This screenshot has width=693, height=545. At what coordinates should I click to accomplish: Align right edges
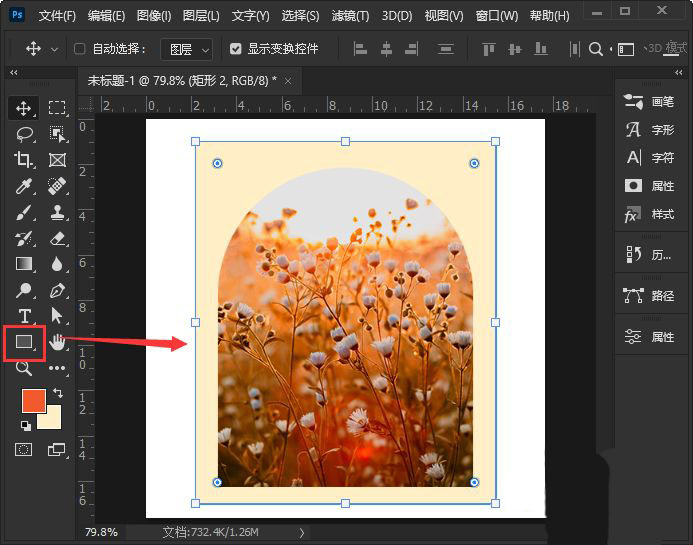pyautogui.click(x=411, y=49)
